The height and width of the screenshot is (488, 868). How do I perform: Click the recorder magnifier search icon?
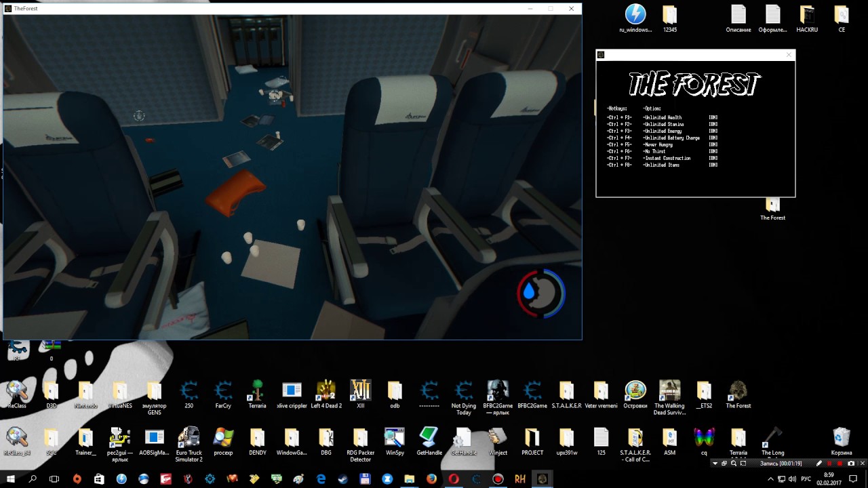[734, 464]
